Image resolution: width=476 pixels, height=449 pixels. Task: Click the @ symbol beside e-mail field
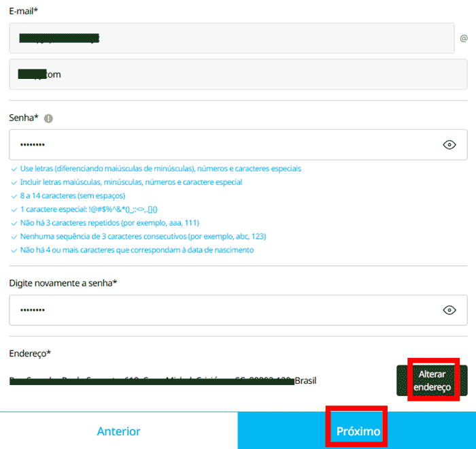pyautogui.click(x=464, y=39)
